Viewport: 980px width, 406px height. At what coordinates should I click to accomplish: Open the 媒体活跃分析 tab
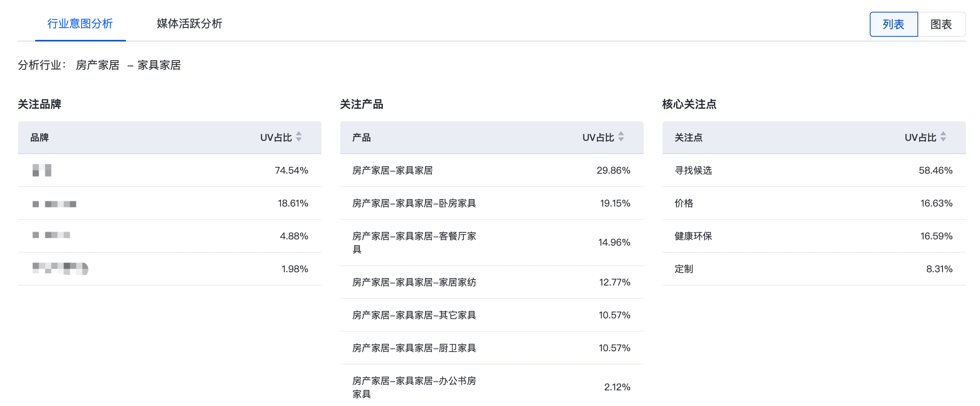pos(189,23)
